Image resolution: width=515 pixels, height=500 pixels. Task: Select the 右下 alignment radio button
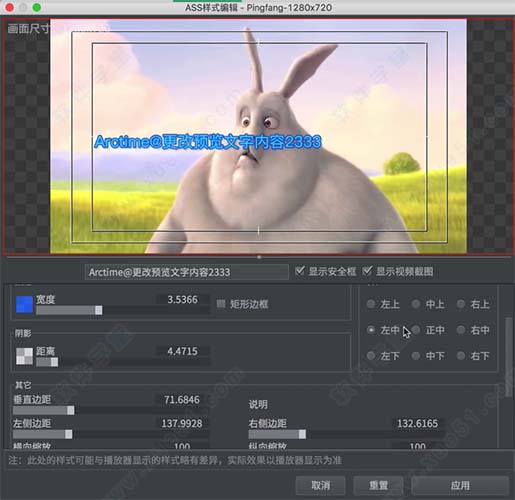(x=461, y=356)
